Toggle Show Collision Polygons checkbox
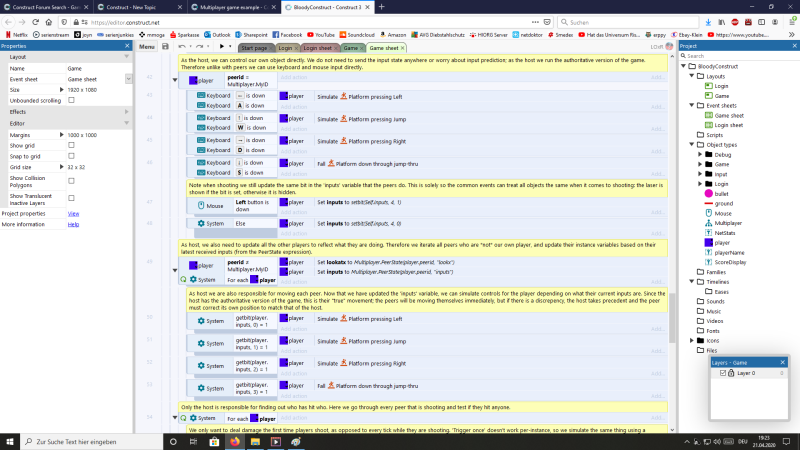This screenshot has height=450, width=800. click(71, 181)
